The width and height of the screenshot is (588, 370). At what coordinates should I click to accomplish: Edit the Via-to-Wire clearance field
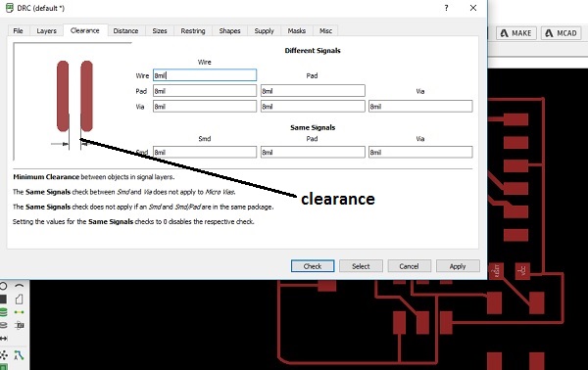click(205, 107)
